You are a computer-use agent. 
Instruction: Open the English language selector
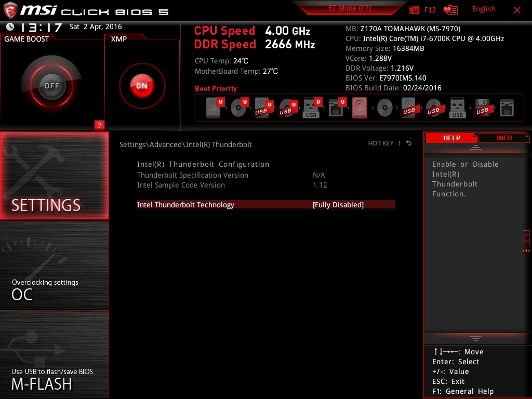484,9
